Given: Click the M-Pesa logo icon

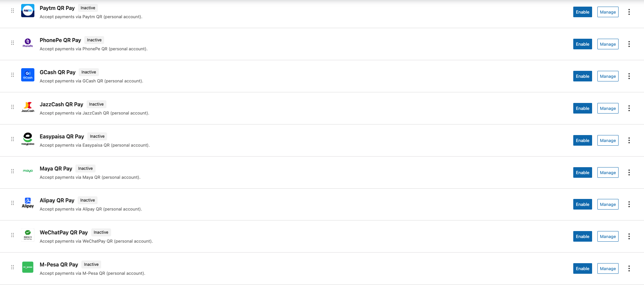Looking at the screenshot, I should pyautogui.click(x=28, y=267).
